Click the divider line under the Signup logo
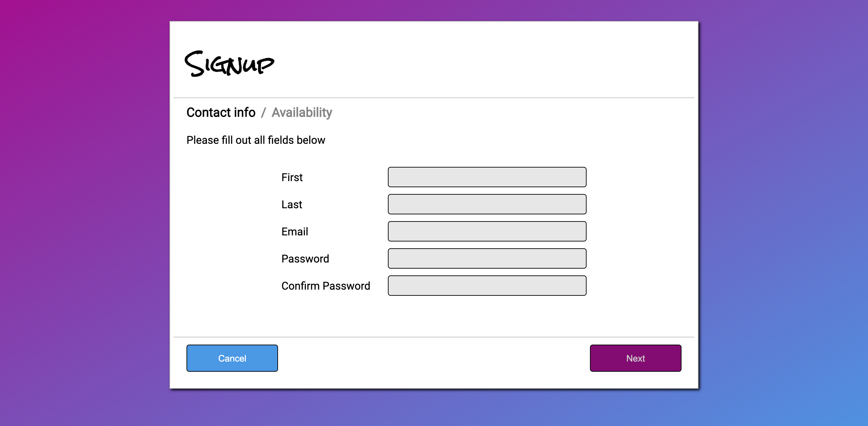 (x=434, y=98)
